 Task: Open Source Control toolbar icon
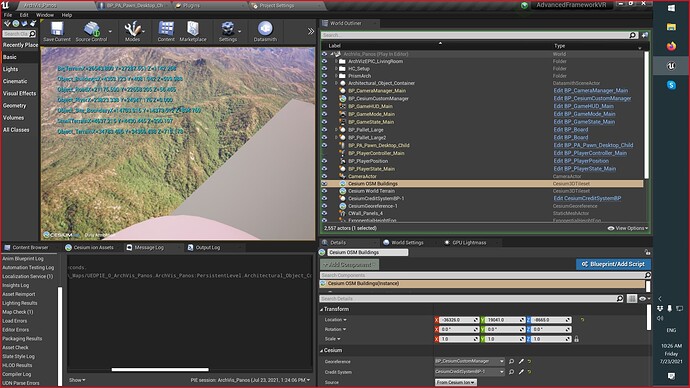pos(92,31)
